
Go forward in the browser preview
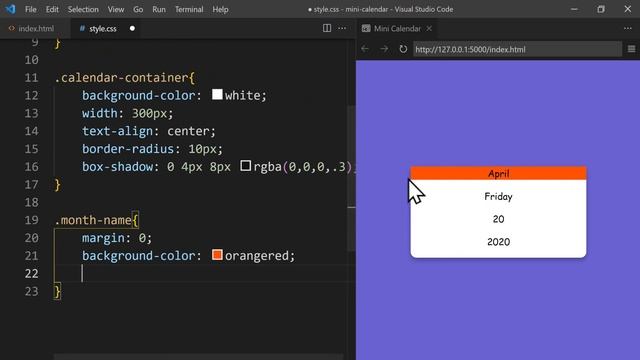[384, 49]
